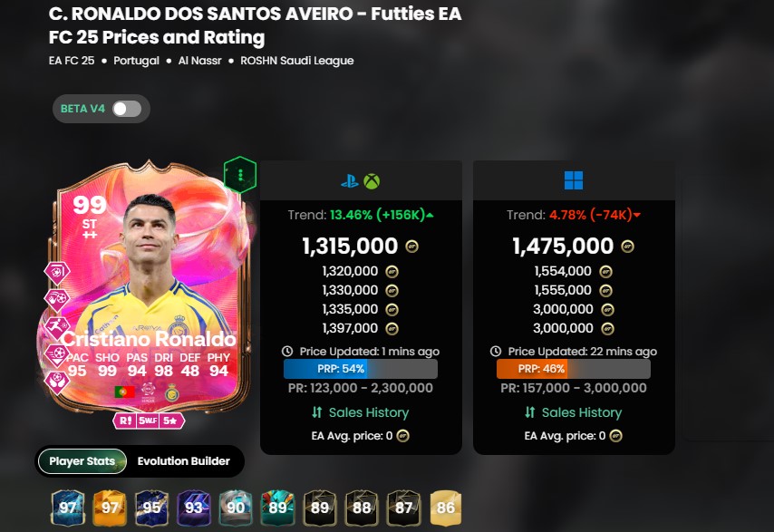Click the red PC trend arrow

637,215
